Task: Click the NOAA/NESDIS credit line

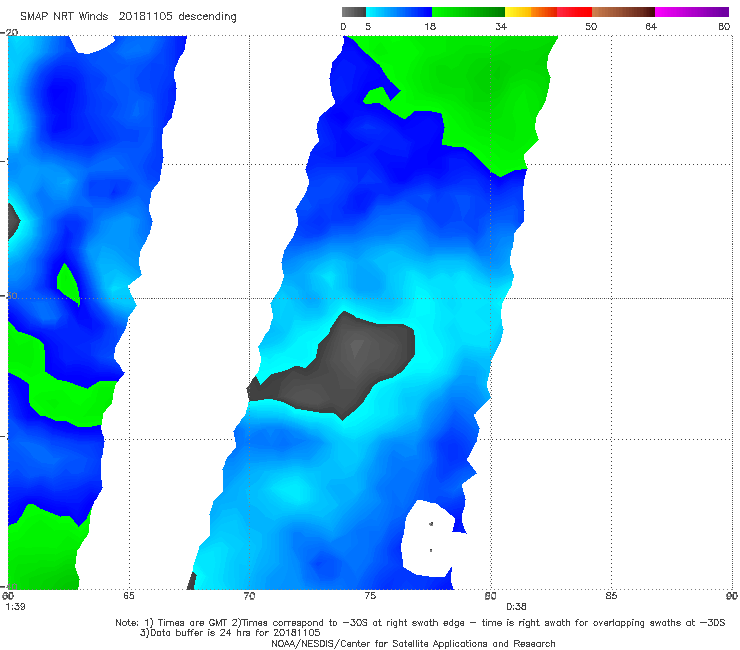Action: tap(413, 643)
